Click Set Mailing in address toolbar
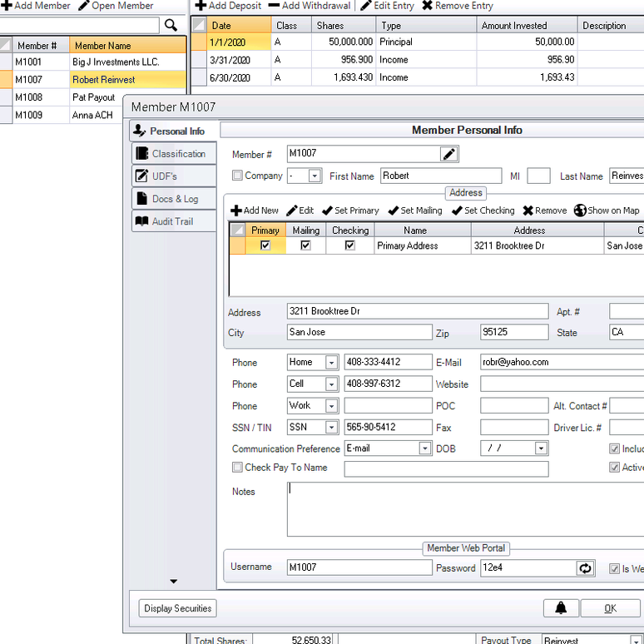644x644 pixels. tap(415, 211)
